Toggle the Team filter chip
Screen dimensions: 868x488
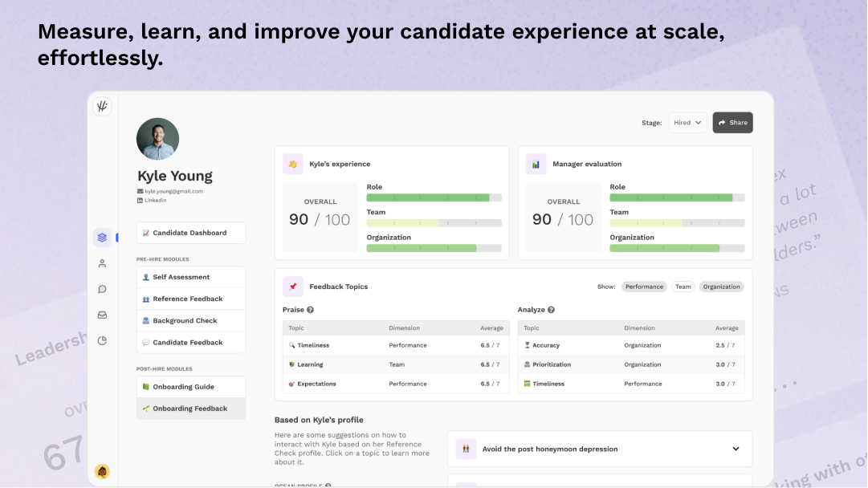pos(683,287)
